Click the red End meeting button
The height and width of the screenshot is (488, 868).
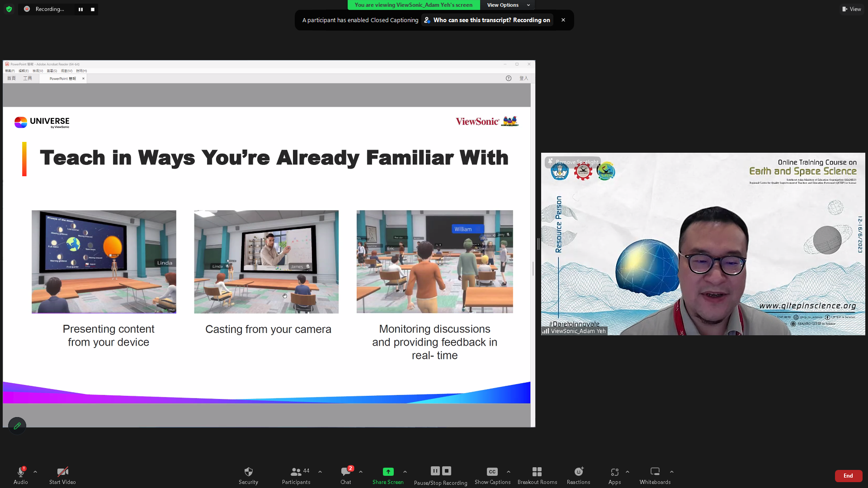848,475
